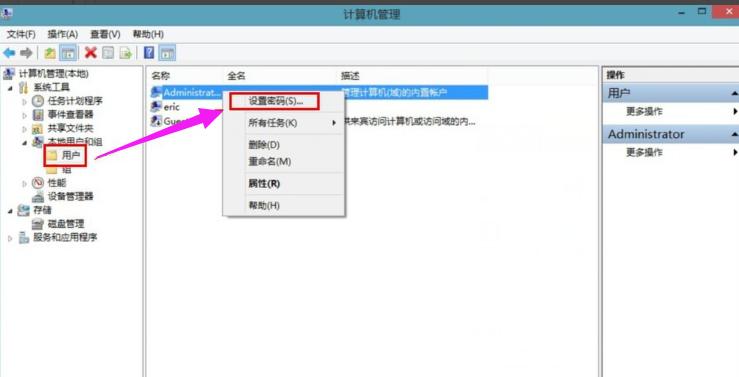Image resolution: width=739 pixels, height=377 pixels.
Task: Expand the 任务计划程序 node arrow
Action: 25,101
